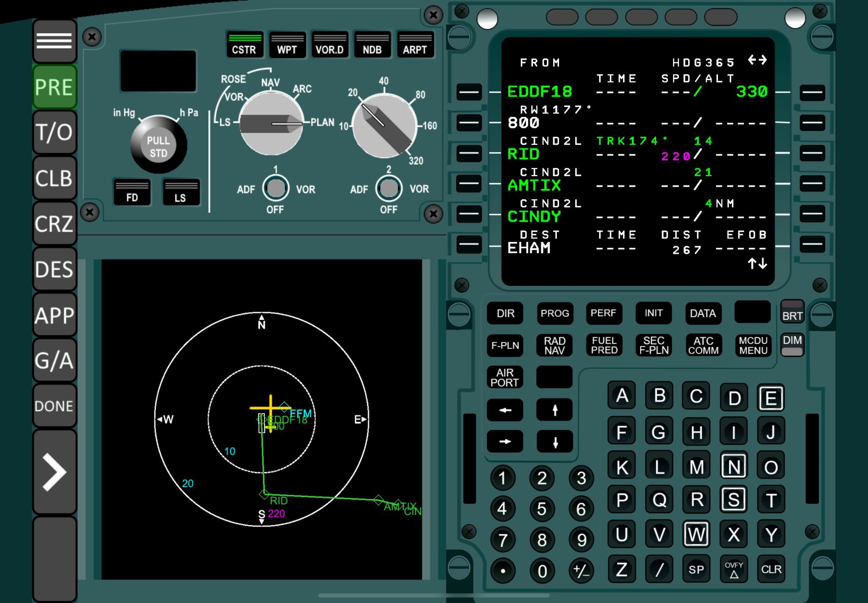Viewport: 868px width, 603px height.
Task: Enable the VOR.D display button
Action: click(x=329, y=44)
